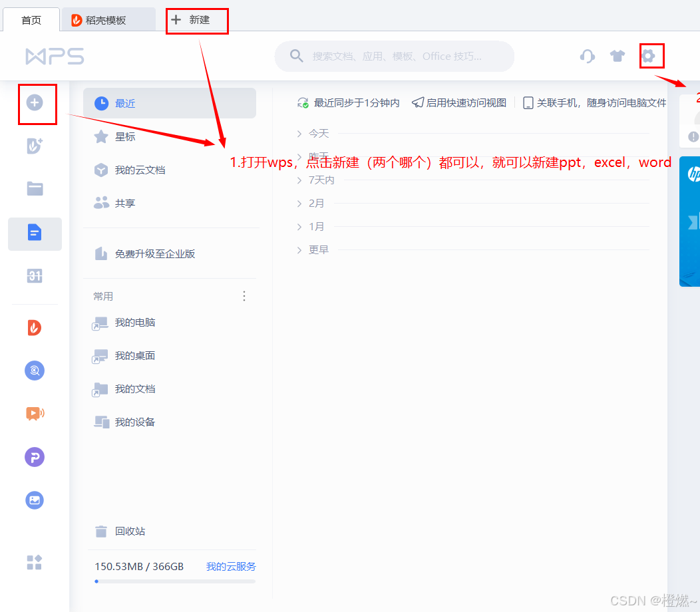This screenshot has height=612, width=700.
Task: Click 关联手机，随身访问电脑文件
Action: point(595,103)
